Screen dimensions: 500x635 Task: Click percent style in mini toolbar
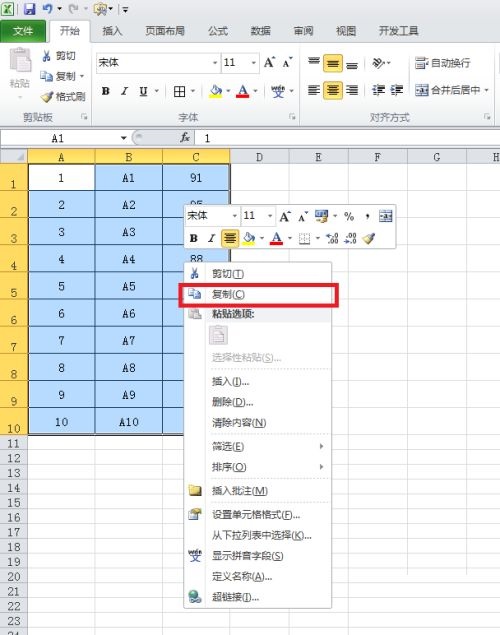(349, 216)
